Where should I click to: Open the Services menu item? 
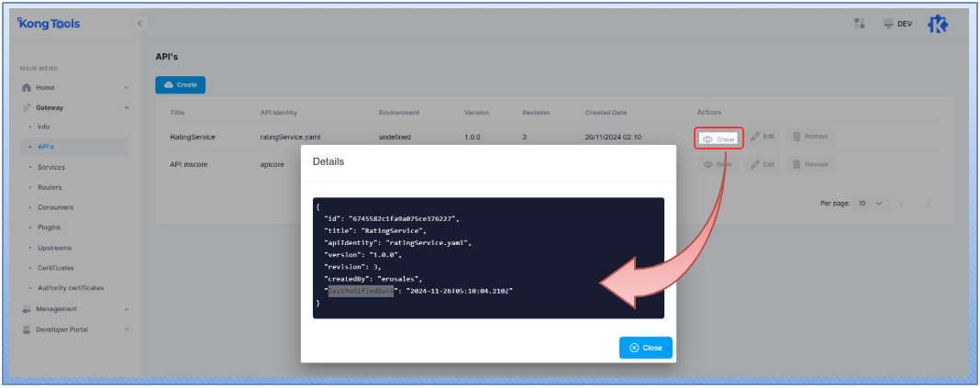pyautogui.click(x=51, y=167)
